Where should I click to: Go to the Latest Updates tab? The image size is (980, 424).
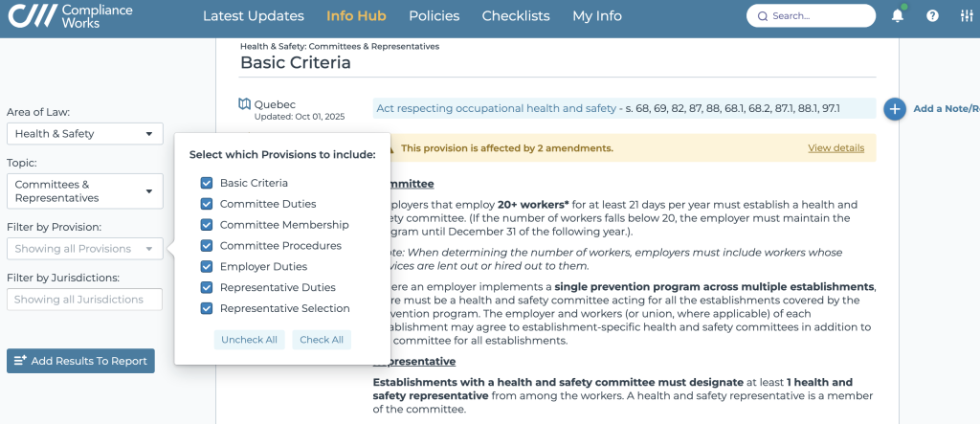[x=253, y=16]
